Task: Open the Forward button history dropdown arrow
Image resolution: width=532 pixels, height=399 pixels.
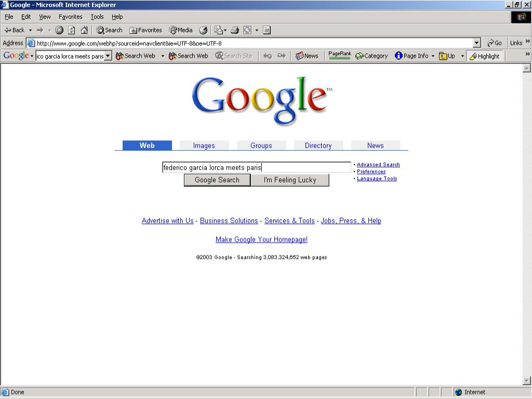Action: pos(49,30)
